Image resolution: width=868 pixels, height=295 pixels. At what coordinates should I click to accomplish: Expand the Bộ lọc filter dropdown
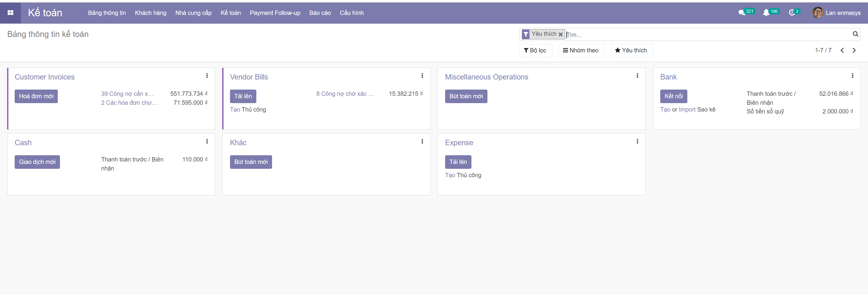click(x=535, y=50)
